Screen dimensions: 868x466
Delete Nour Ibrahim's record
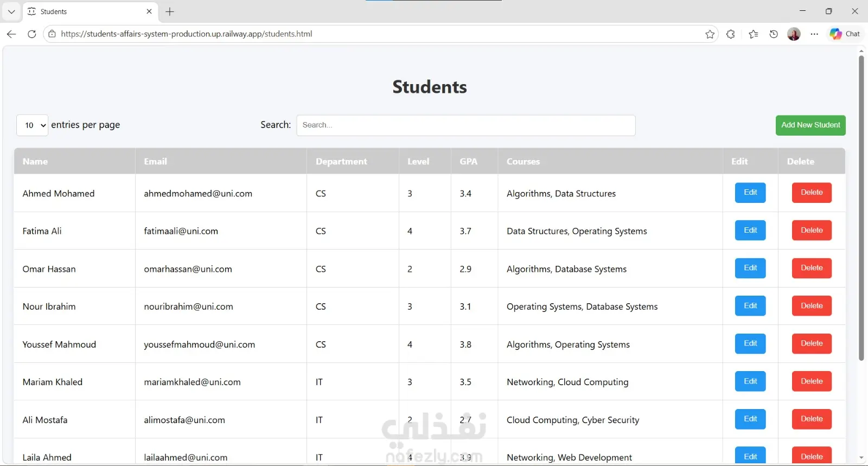tap(812, 306)
